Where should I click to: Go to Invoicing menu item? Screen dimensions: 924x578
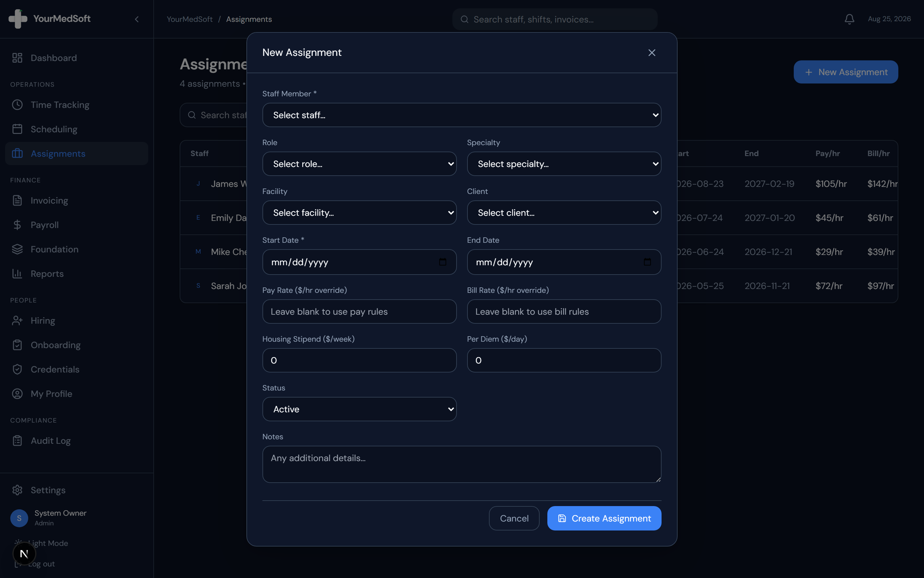tap(77, 200)
